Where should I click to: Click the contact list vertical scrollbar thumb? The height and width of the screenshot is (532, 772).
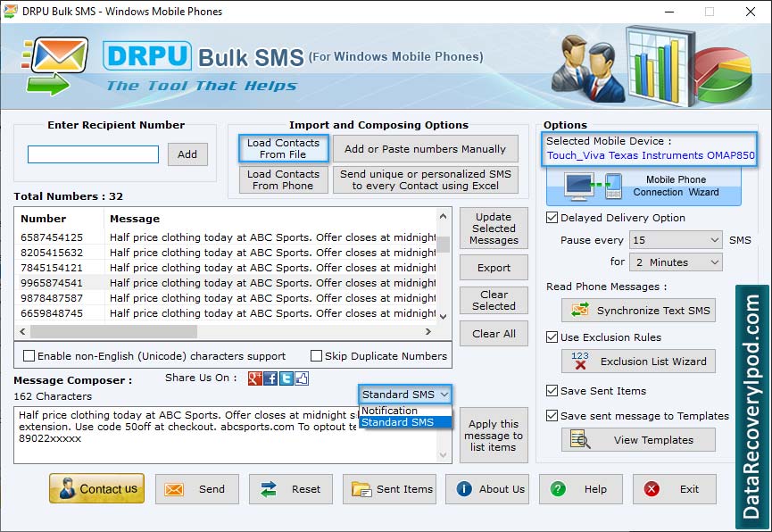(x=443, y=245)
